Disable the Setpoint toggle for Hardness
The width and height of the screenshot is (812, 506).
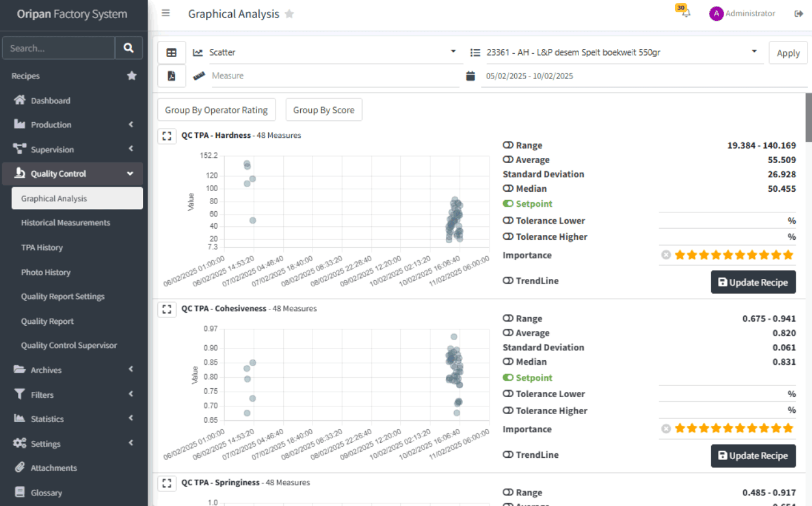[x=509, y=204]
